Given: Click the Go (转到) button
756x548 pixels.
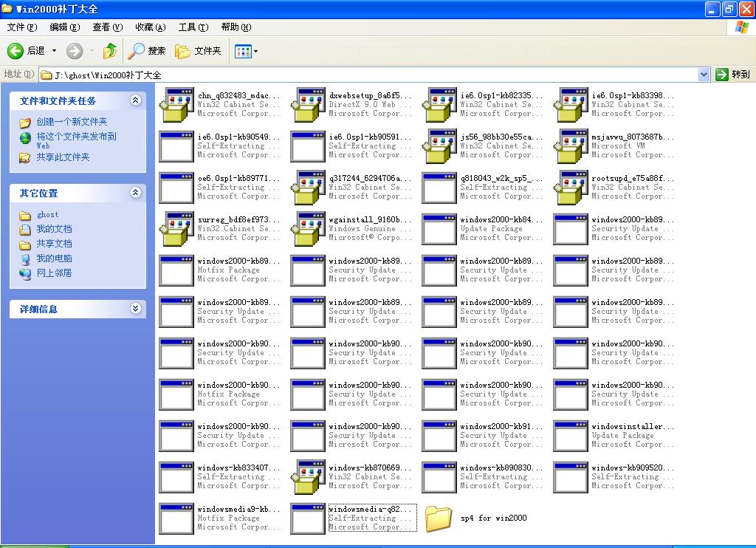Looking at the screenshot, I should [733, 75].
